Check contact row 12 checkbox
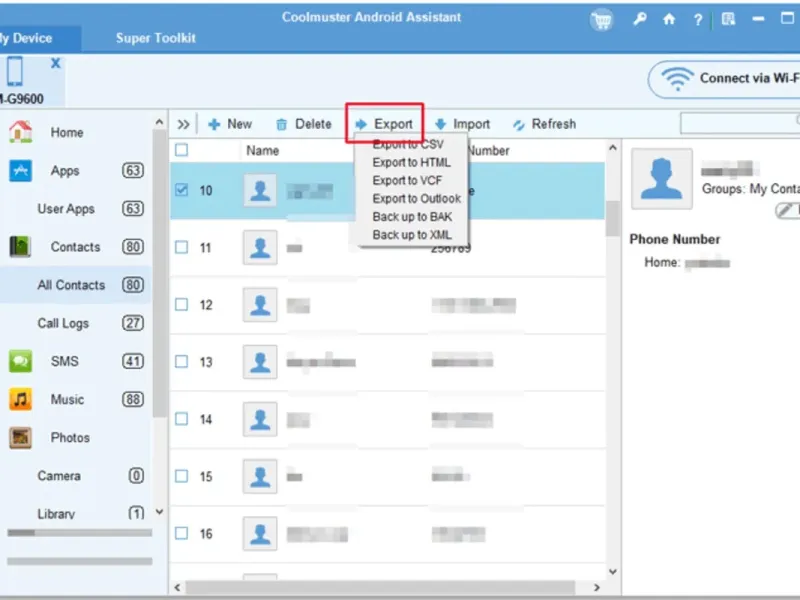The image size is (800, 600). pyautogui.click(x=181, y=305)
